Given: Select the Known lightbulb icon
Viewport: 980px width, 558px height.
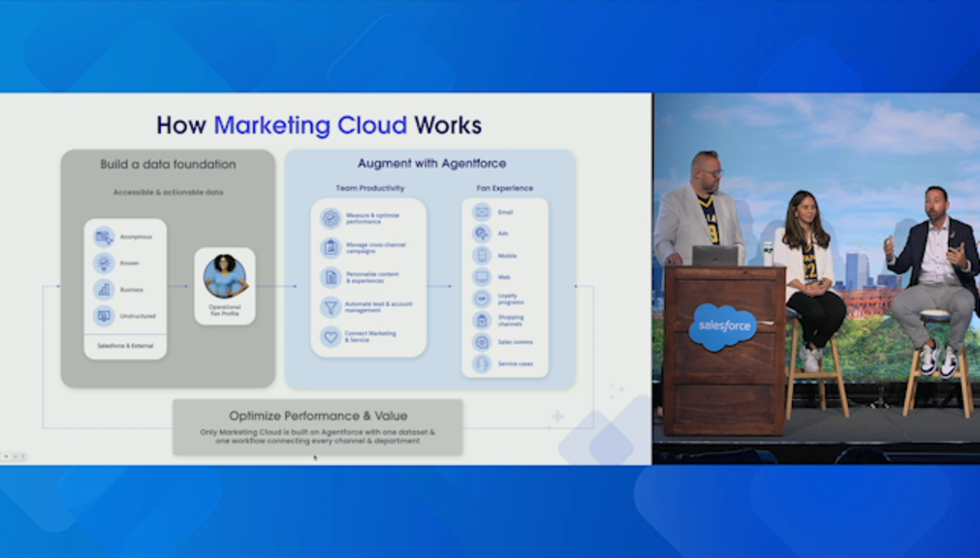Looking at the screenshot, I should point(104,263).
